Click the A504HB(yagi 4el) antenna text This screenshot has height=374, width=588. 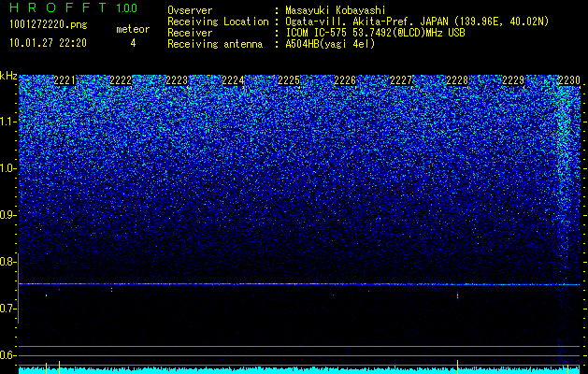[x=330, y=44]
